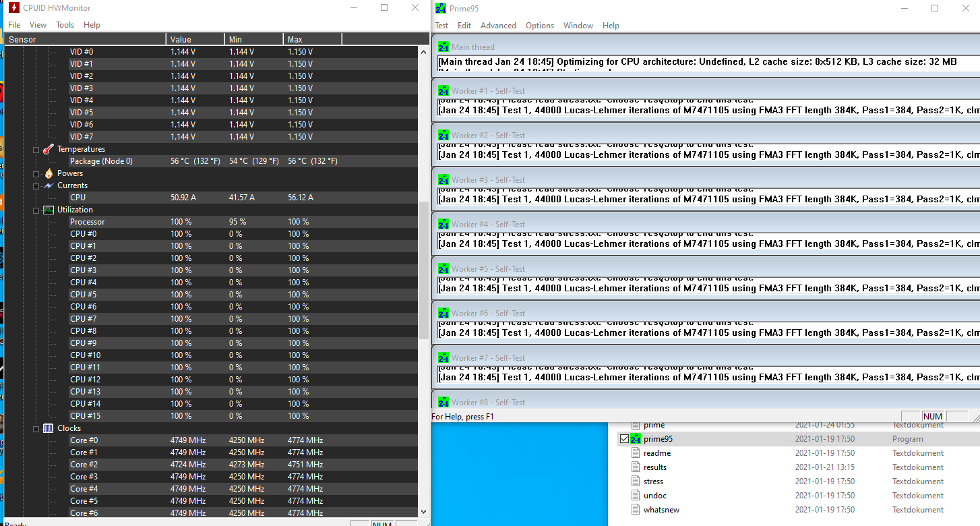Select the readme file icon
Viewport: 980px width, 526px height.
(x=636, y=453)
